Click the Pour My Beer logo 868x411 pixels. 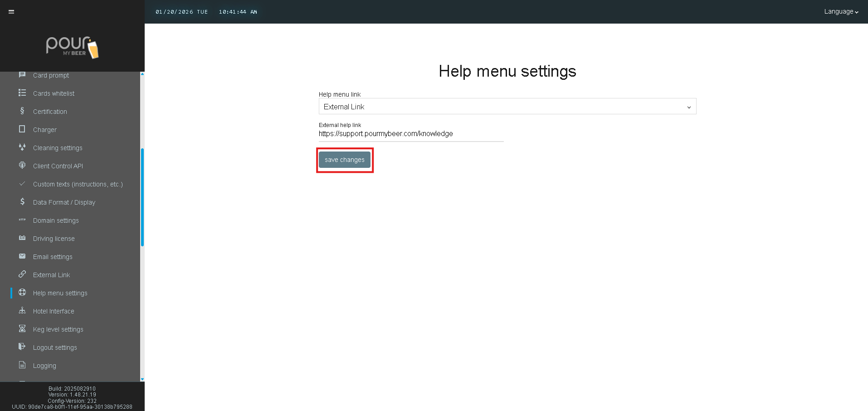72,47
